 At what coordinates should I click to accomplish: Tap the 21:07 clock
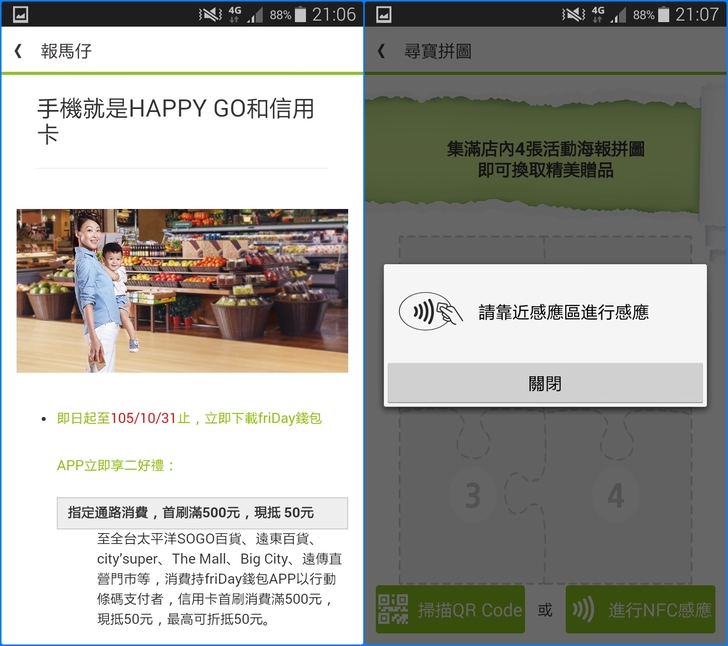click(697, 14)
